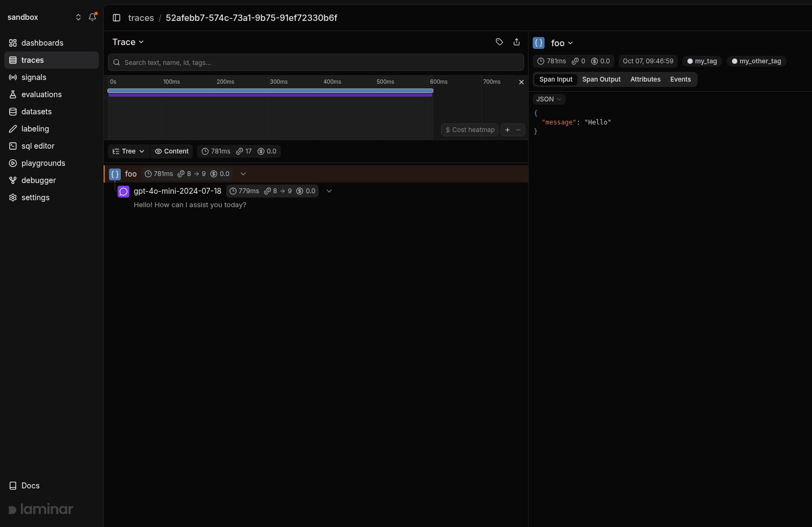This screenshot has width=812, height=527.
Task: Click the foo span icon in details panel
Action: tap(539, 43)
